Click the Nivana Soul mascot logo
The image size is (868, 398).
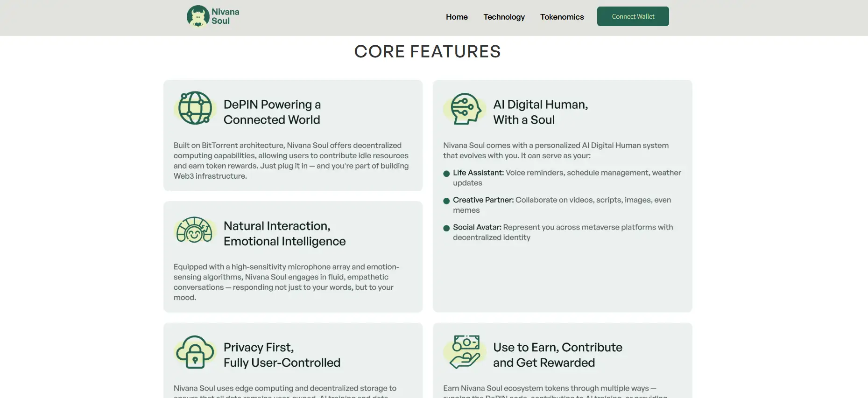(198, 17)
